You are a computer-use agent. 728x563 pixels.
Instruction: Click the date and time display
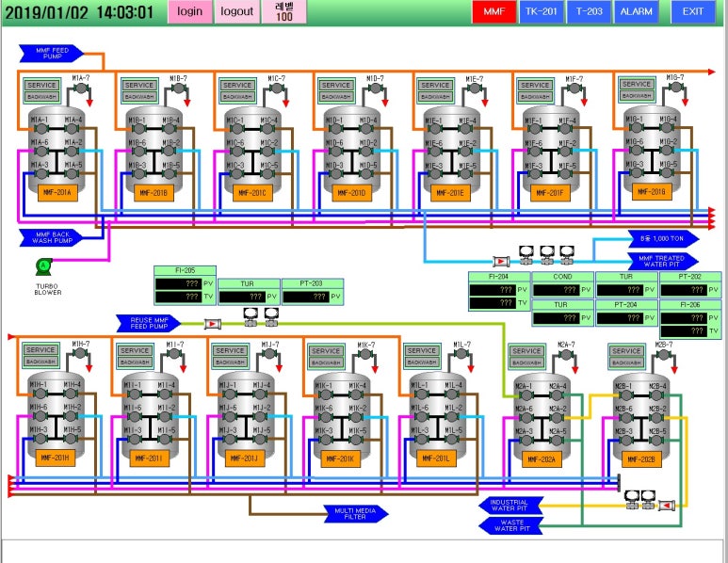(79, 12)
